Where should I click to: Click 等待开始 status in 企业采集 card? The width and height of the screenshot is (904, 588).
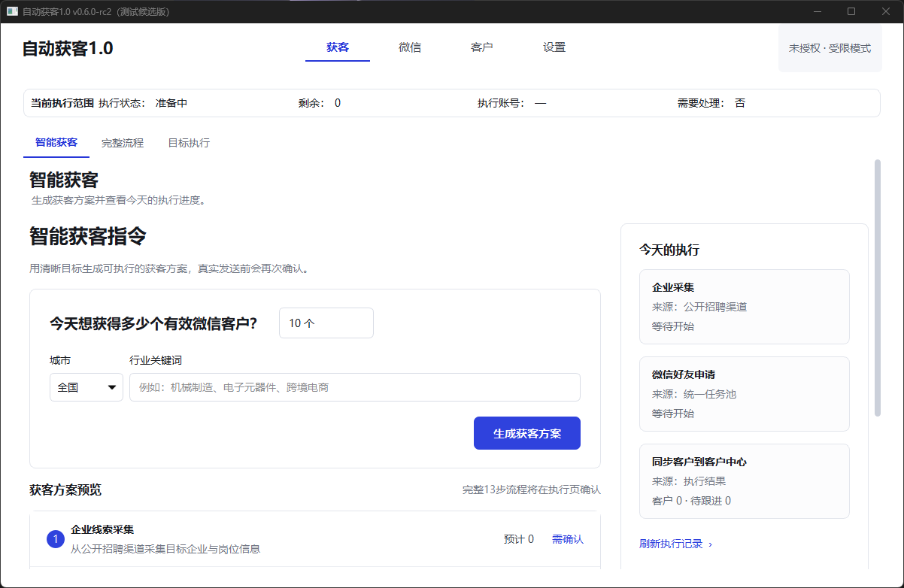[x=673, y=326]
